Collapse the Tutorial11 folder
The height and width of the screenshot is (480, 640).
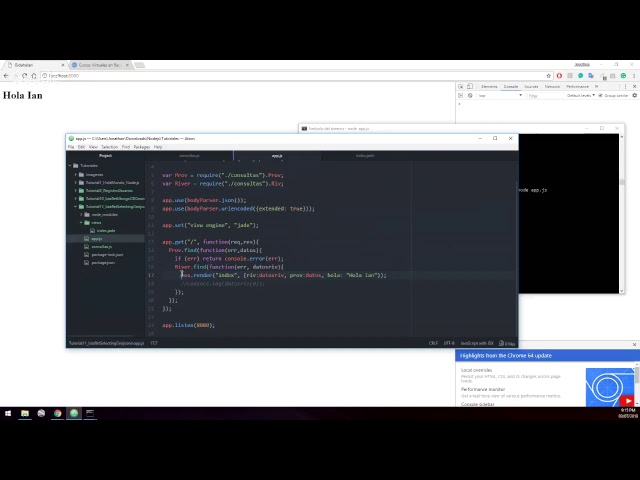pos(76,207)
